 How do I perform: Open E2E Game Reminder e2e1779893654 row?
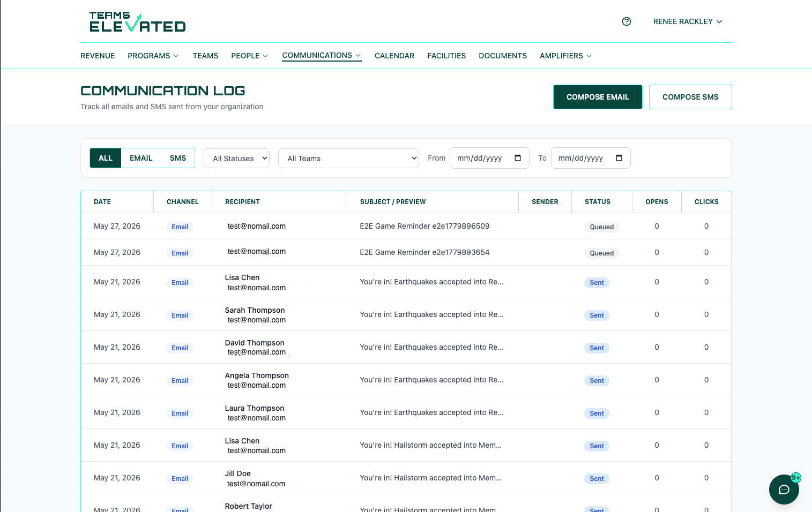click(406, 252)
